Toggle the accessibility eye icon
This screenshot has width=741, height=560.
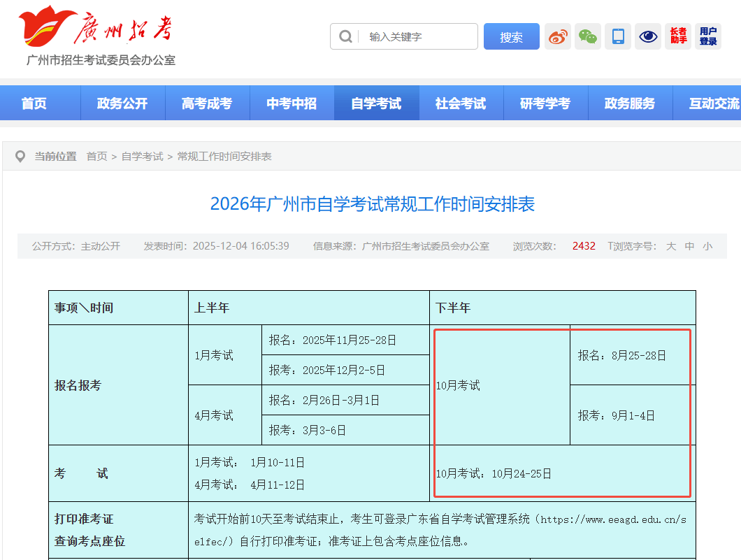click(648, 36)
